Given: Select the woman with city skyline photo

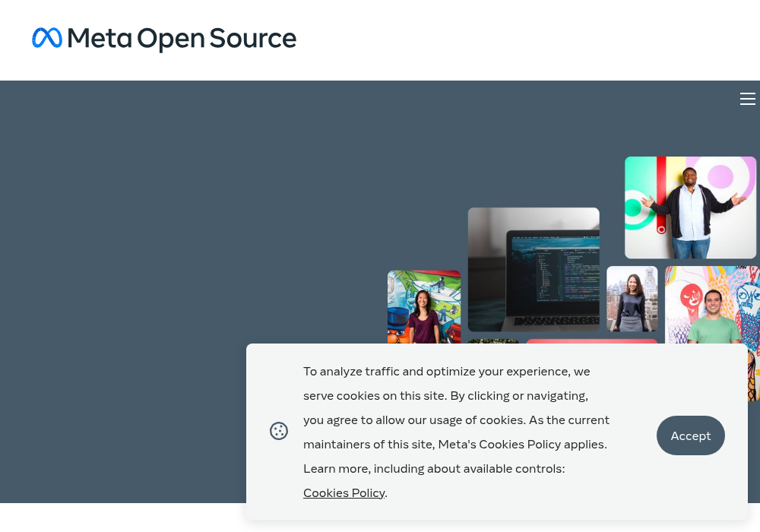Looking at the screenshot, I should pos(632,299).
